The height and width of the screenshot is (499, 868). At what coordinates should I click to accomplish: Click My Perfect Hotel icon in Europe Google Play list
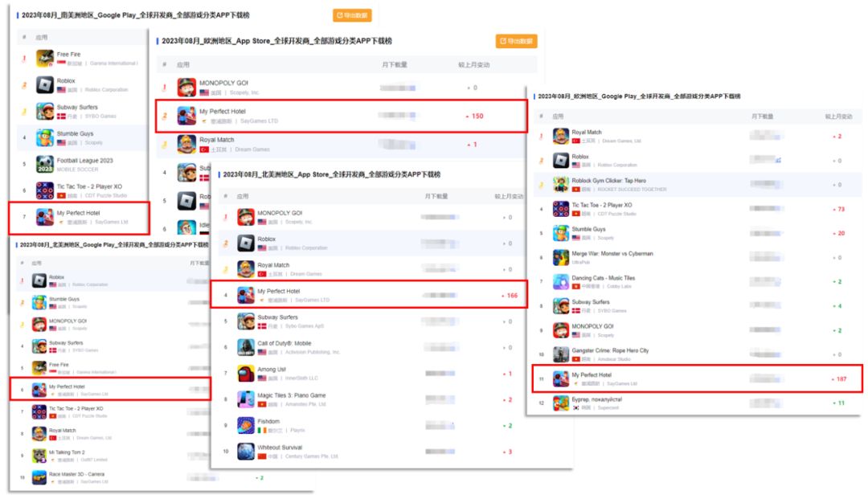(561, 378)
